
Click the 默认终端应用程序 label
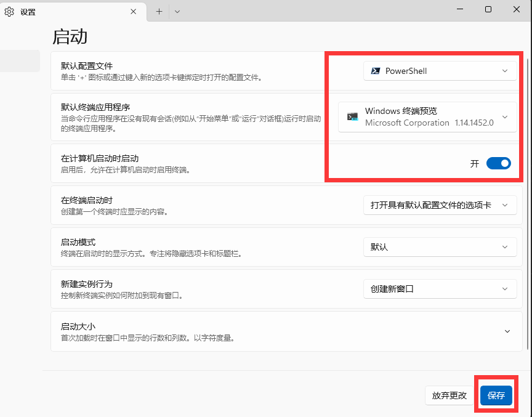click(x=95, y=107)
